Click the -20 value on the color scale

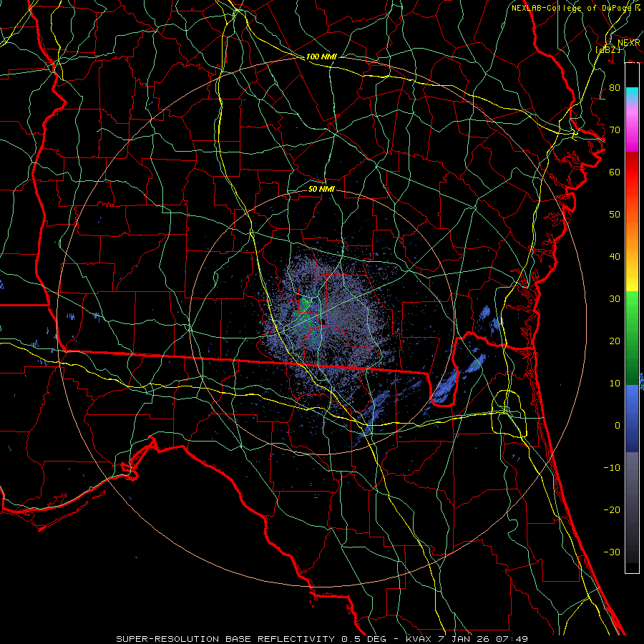tap(612, 509)
